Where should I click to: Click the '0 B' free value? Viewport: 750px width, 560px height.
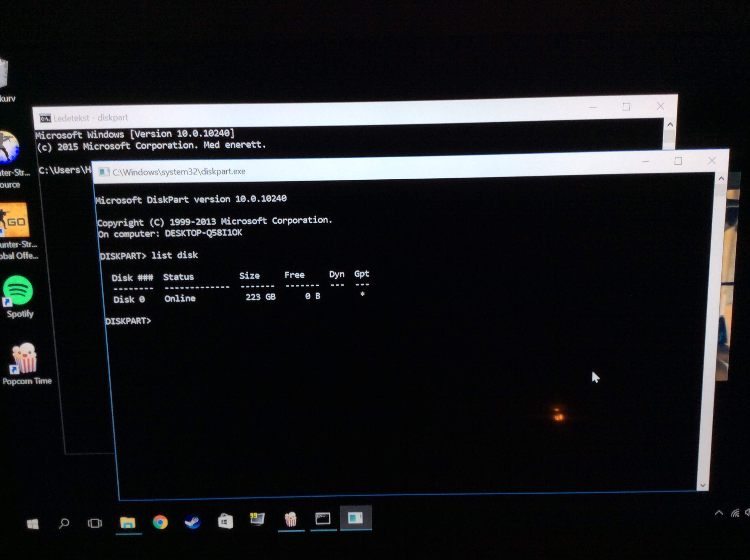(x=312, y=296)
